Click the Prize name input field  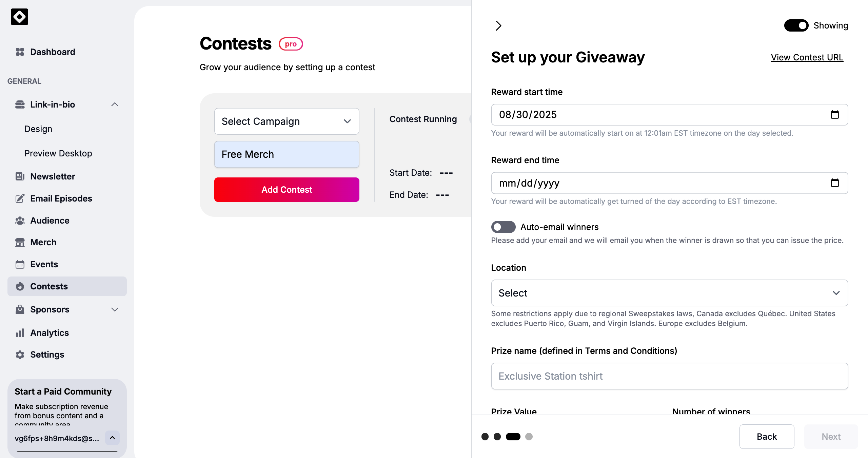click(669, 376)
